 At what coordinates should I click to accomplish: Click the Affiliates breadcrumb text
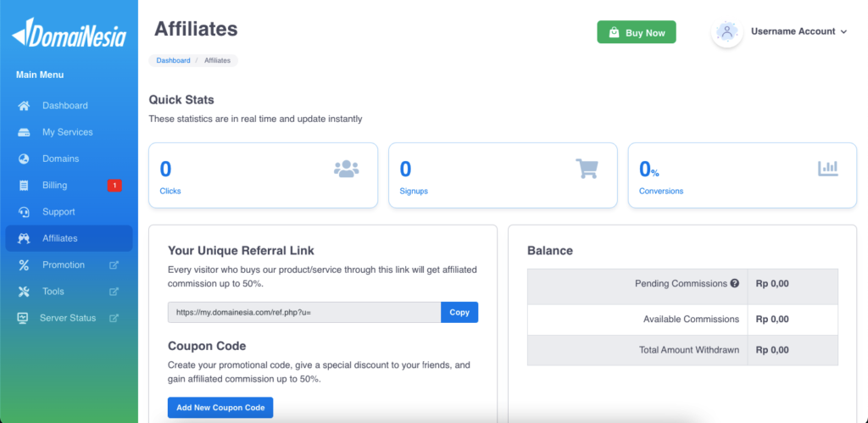[x=218, y=60]
